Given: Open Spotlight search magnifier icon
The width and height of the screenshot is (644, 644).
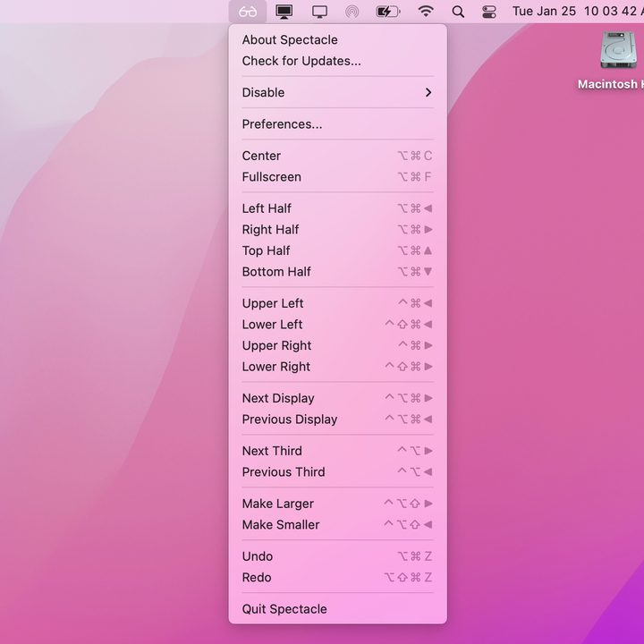Looking at the screenshot, I should coord(458,12).
